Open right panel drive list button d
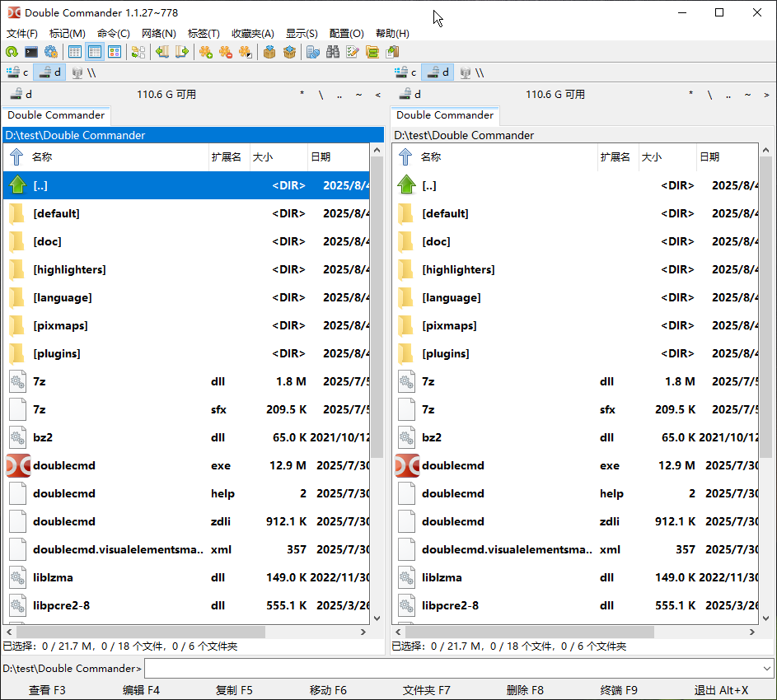The height and width of the screenshot is (700, 777). click(x=410, y=94)
